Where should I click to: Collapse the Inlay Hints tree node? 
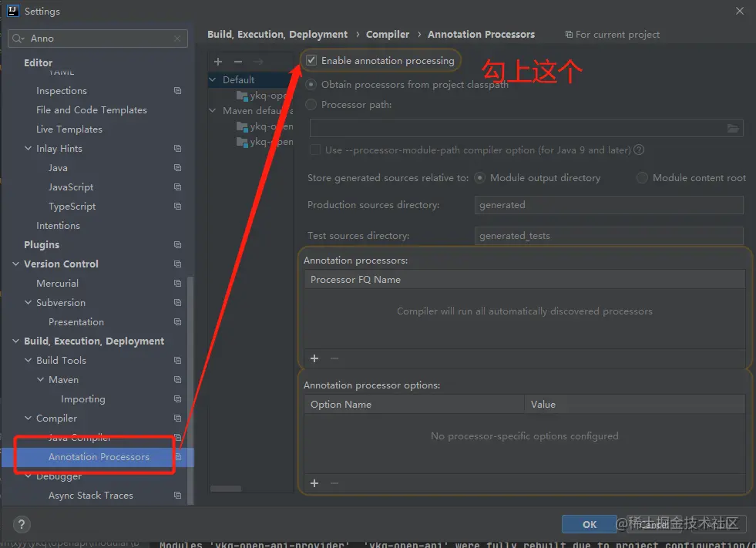tap(28, 149)
